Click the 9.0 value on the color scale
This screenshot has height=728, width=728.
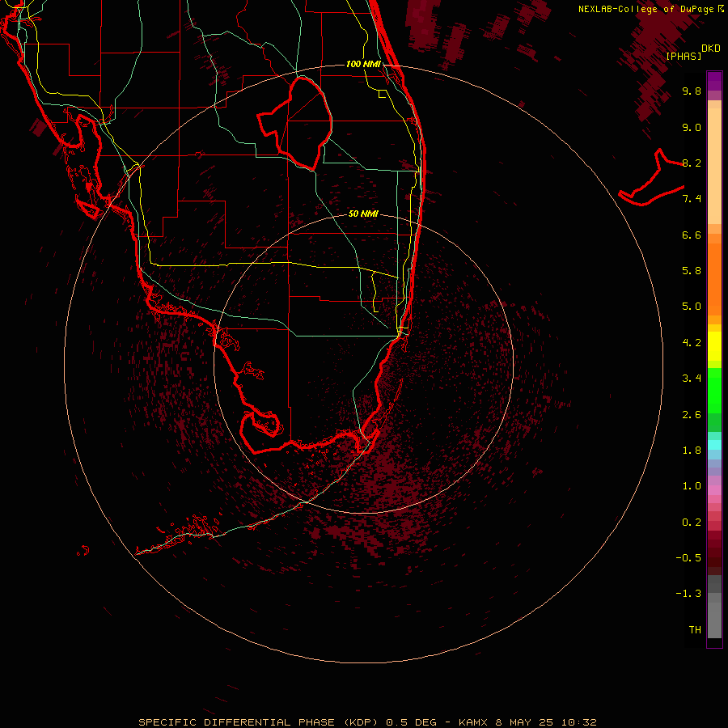click(x=692, y=127)
